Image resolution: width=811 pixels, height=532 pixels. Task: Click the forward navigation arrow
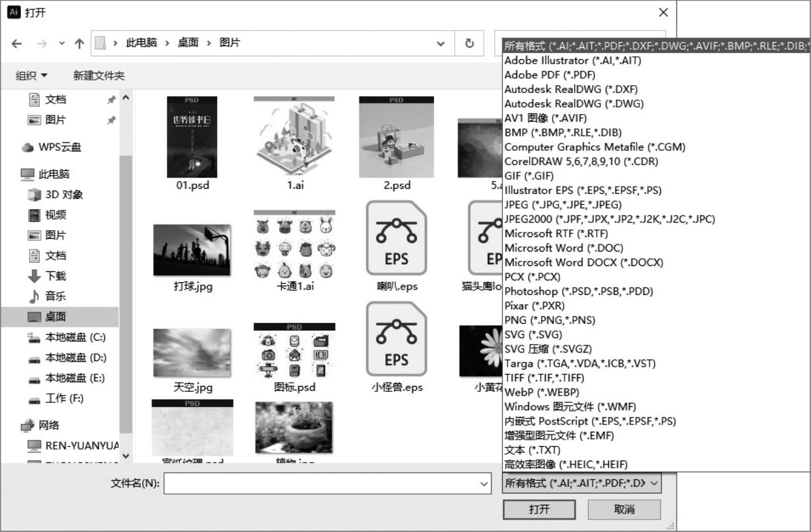[x=42, y=44]
